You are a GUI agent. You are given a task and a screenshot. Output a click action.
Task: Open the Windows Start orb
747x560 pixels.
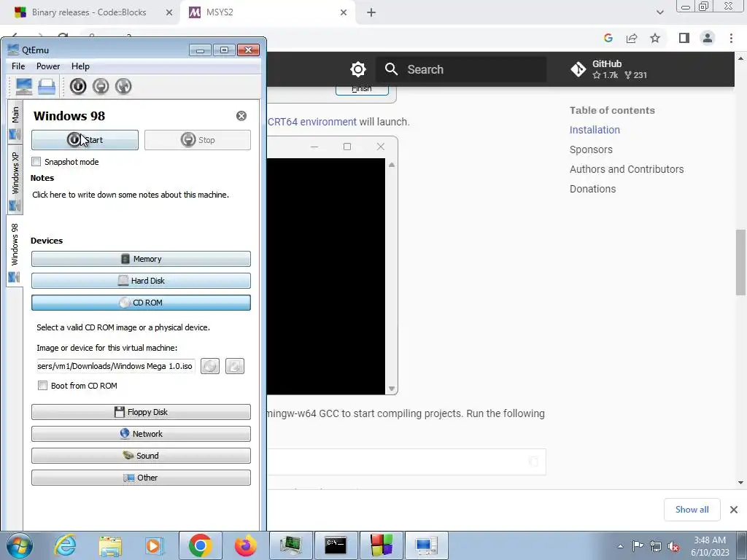click(x=20, y=545)
